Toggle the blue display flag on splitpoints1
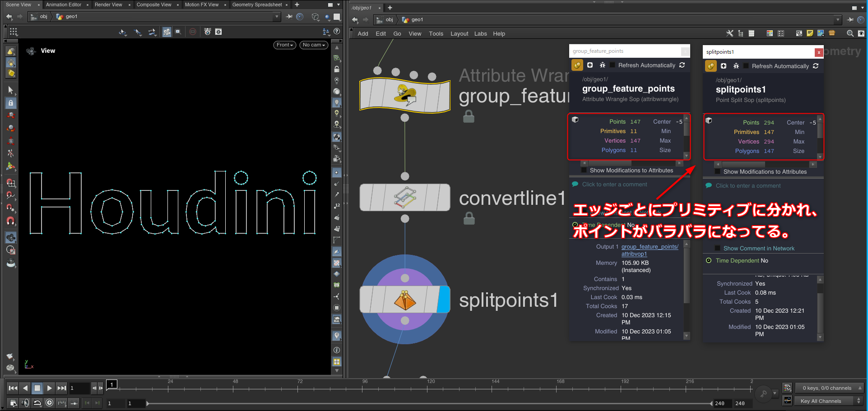The width and height of the screenshot is (868, 411). 444,300
